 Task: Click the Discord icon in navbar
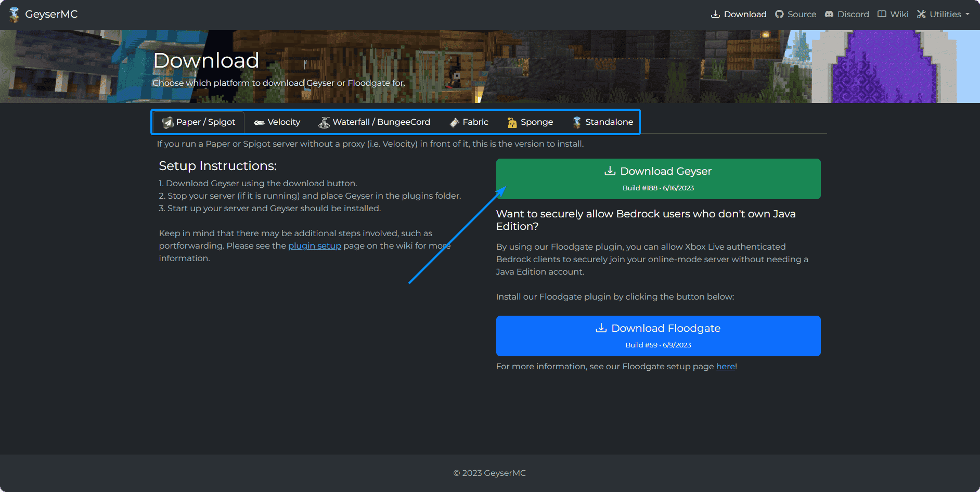click(x=829, y=15)
